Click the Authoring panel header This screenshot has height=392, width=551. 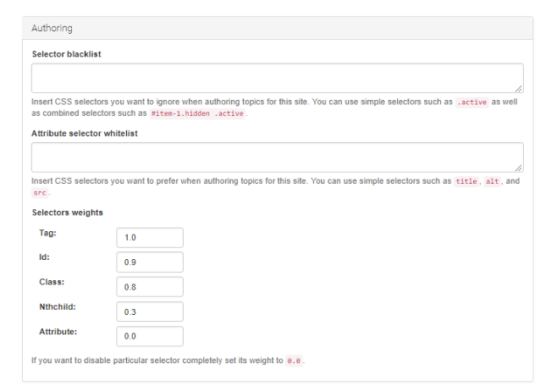278,28
